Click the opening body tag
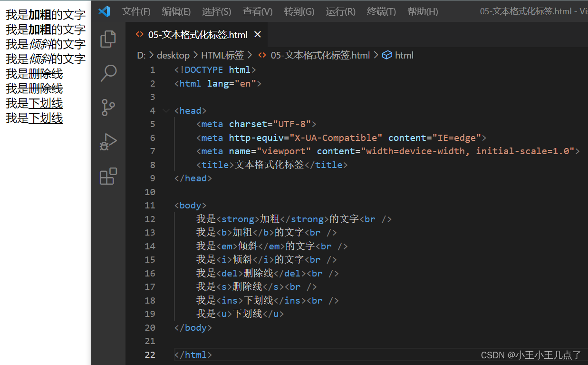This screenshot has height=365, width=588. point(191,206)
